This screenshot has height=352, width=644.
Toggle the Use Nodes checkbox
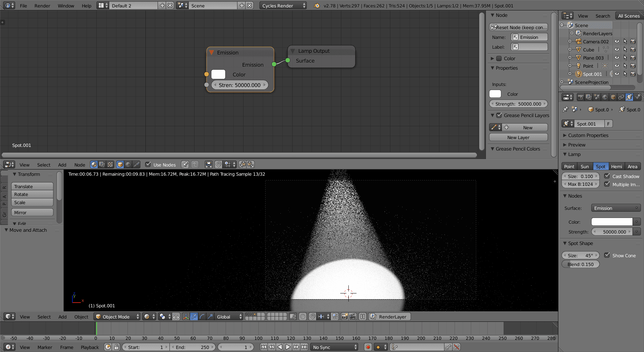tap(148, 164)
